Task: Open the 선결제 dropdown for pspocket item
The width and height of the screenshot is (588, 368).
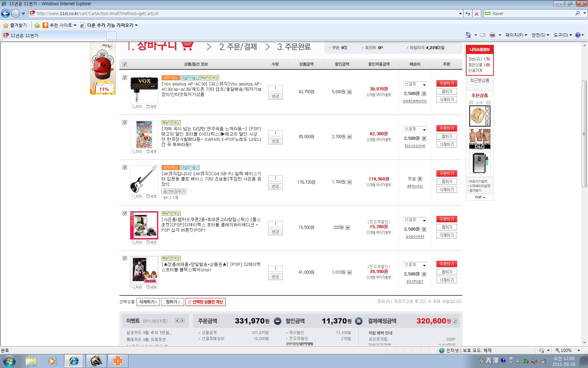Action: pyautogui.click(x=415, y=220)
